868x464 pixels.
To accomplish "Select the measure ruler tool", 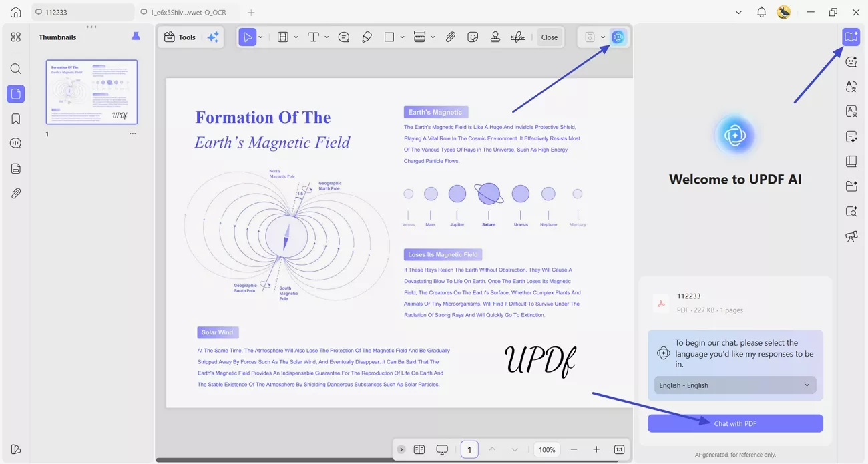I will click(x=420, y=37).
